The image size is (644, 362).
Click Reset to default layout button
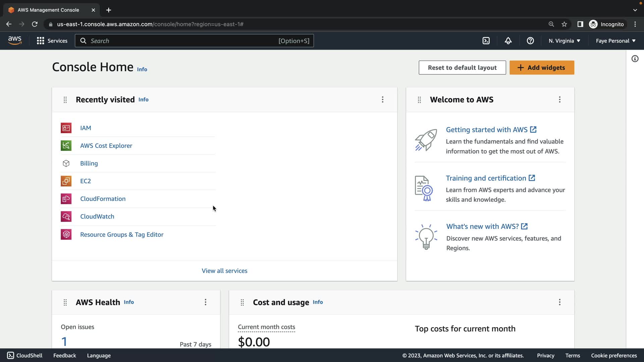click(462, 68)
